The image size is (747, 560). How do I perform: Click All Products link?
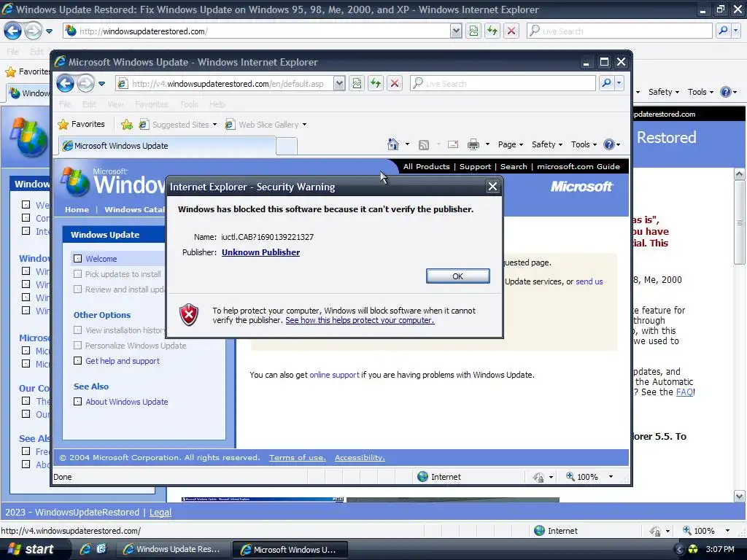click(x=426, y=167)
